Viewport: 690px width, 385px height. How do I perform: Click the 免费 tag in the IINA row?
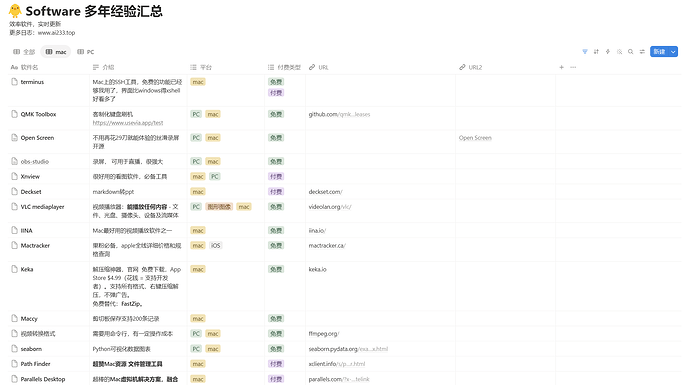tap(276, 231)
